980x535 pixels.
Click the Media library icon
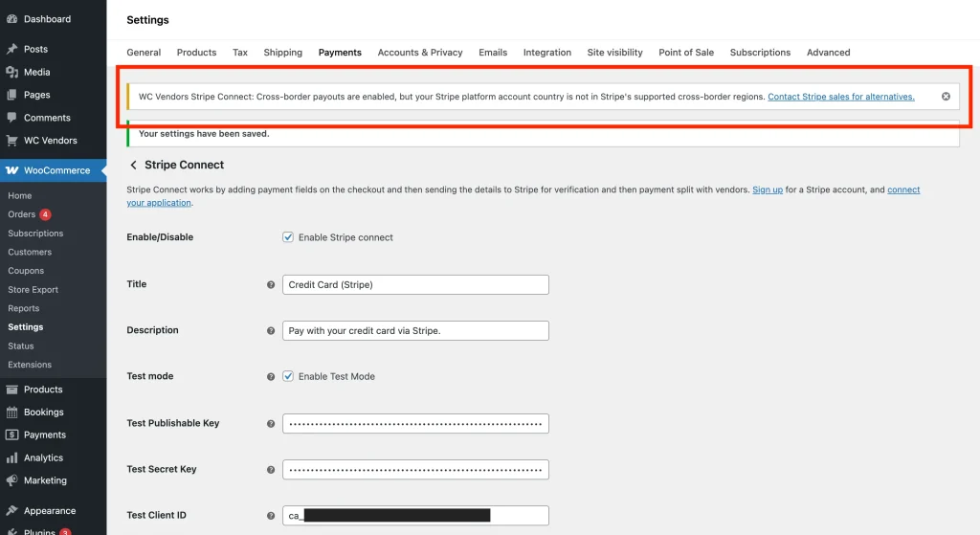coord(11,72)
